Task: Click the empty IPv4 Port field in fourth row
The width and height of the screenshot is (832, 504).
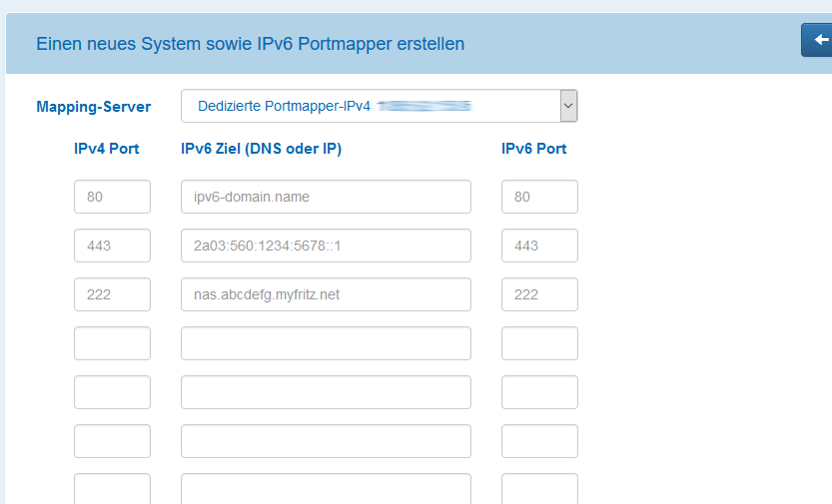Action: pos(112,343)
